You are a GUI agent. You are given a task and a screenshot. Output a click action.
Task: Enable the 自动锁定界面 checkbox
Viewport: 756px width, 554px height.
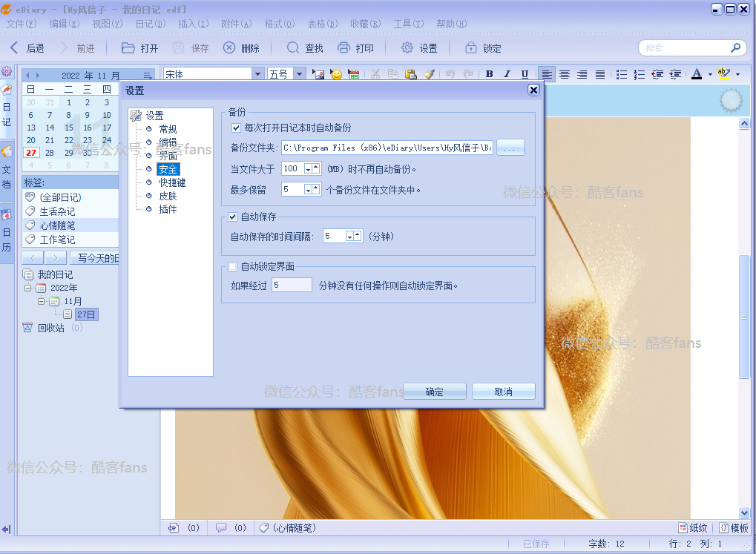(x=232, y=267)
